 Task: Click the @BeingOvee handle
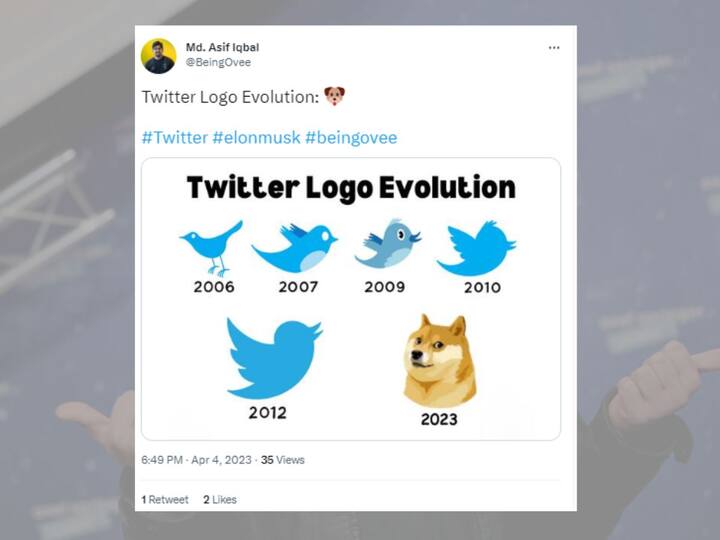218,62
